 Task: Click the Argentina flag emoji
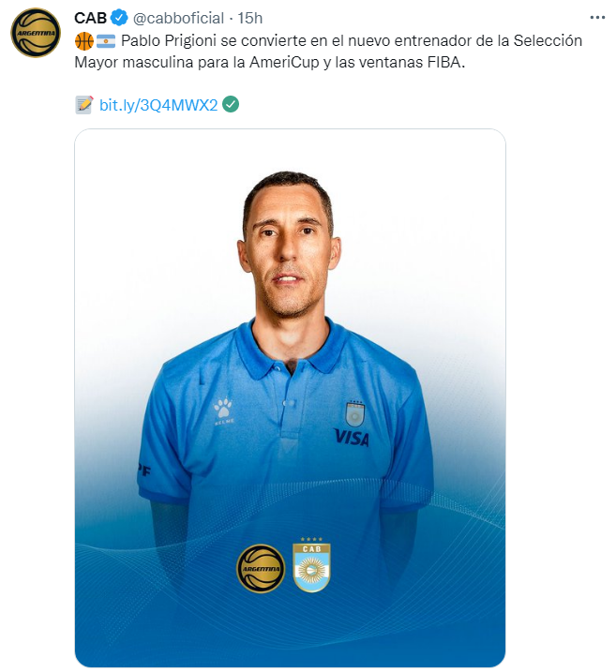(x=105, y=41)
